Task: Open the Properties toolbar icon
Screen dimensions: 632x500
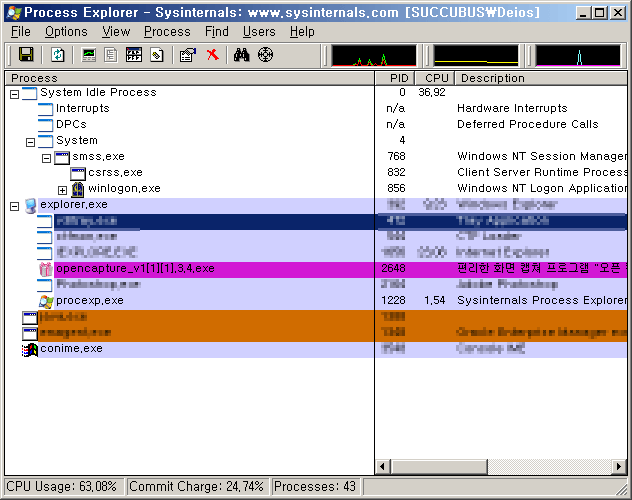Action: (x=188, y=54)
